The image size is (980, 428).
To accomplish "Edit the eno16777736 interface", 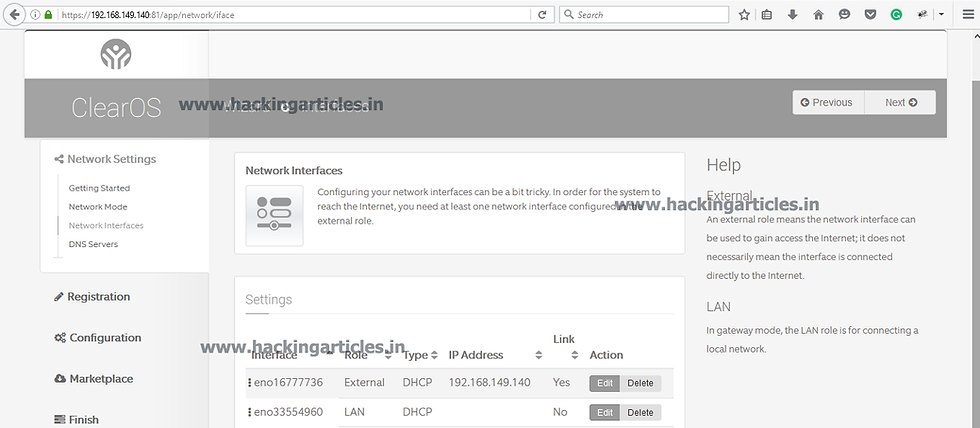I will pyautogui.click(x=604, y=383).
